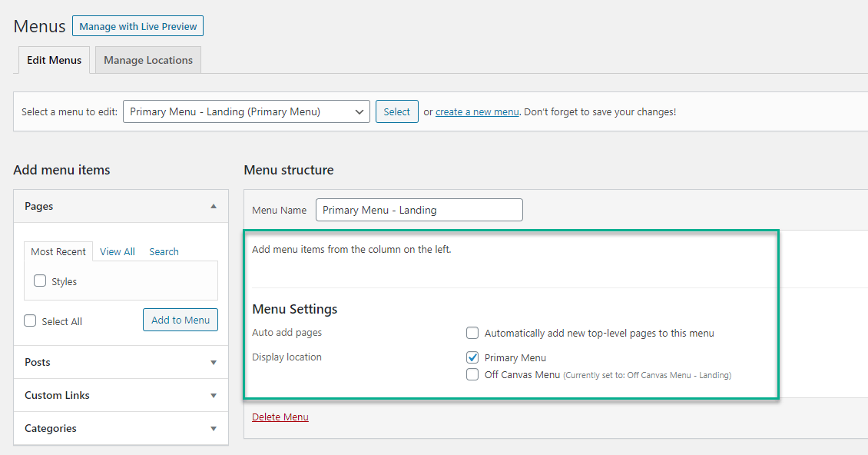This screenshot has width=868, height=455.
Task: Switch to the Edit Menus tab
Action: tap(55, 60)
